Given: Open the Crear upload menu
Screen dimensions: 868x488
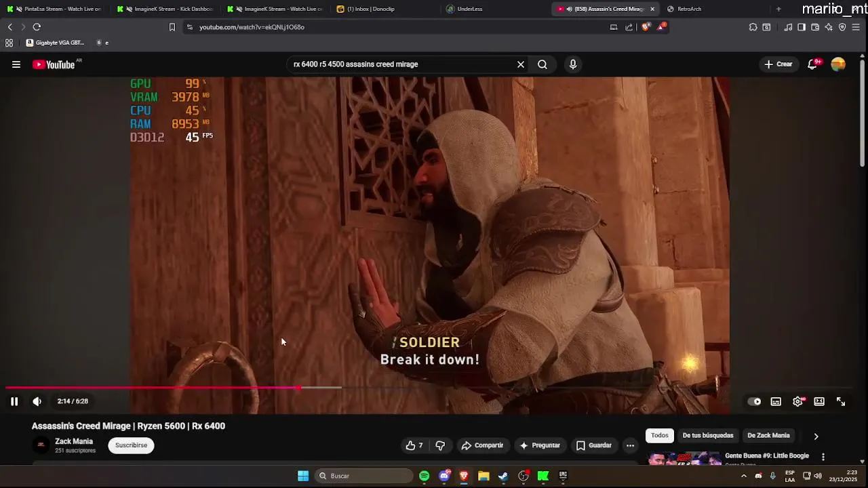Looking at the screenshot, I should click(x=778, y=64).
